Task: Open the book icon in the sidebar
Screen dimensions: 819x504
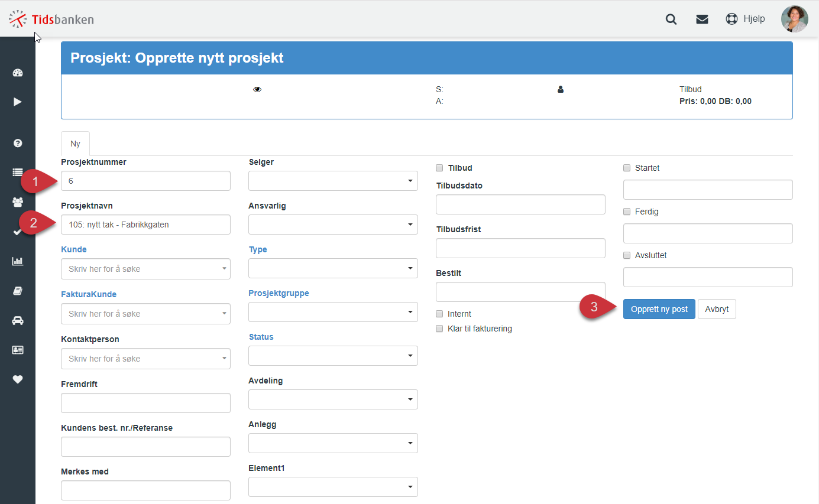Action: click(18, 291)
